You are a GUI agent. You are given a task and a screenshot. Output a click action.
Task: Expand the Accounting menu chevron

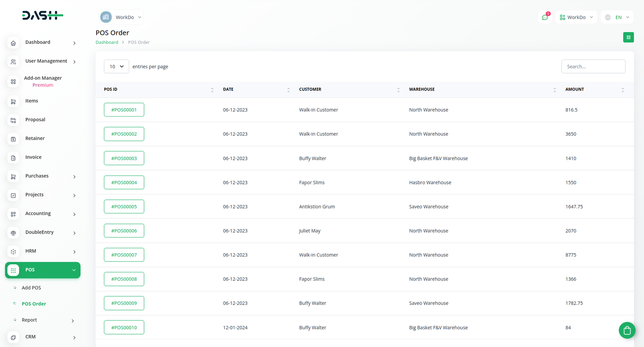click(74, 214)
